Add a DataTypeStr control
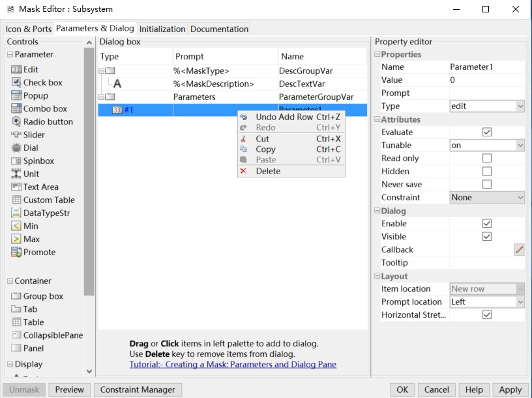 pyautogui.click(x=40, y=213)
